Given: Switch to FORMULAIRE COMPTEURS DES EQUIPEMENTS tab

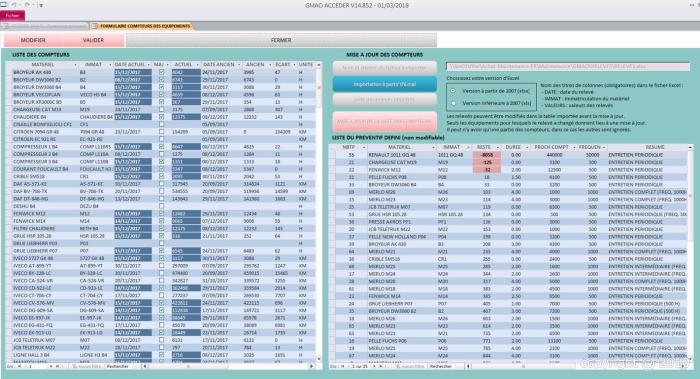Looking at the screenshot, I should coord(142,26).
